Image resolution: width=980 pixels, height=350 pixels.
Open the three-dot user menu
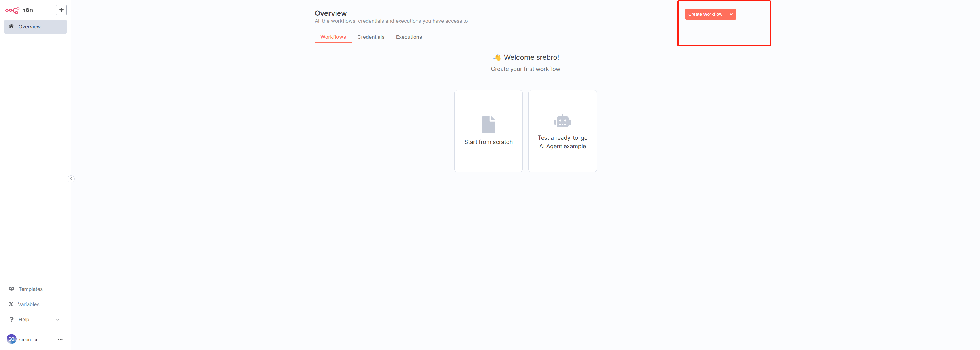[x=60, y=339]
